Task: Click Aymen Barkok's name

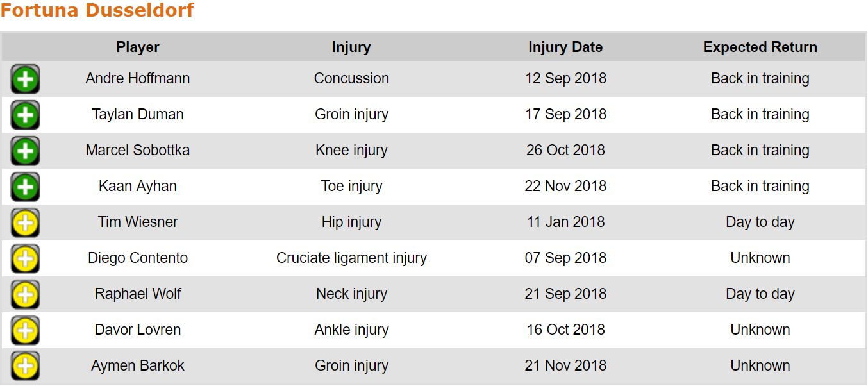Action: [x=138, y=365]
